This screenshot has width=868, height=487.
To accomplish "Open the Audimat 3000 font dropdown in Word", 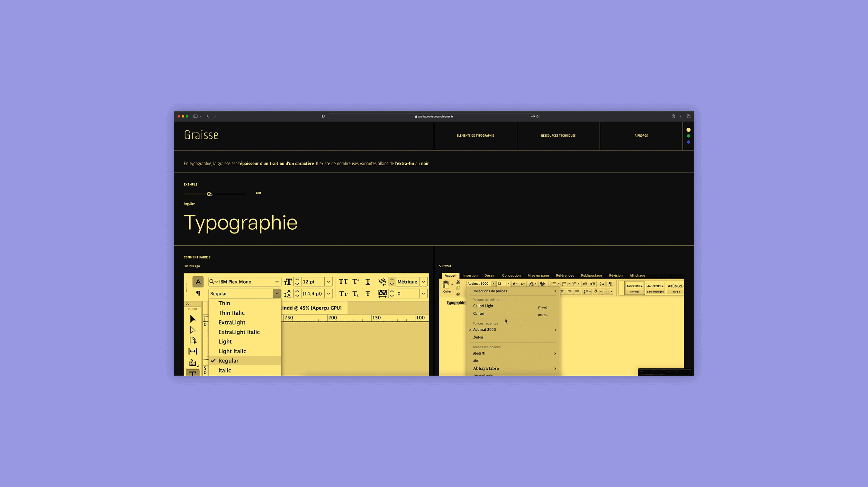I will [493, 284].
